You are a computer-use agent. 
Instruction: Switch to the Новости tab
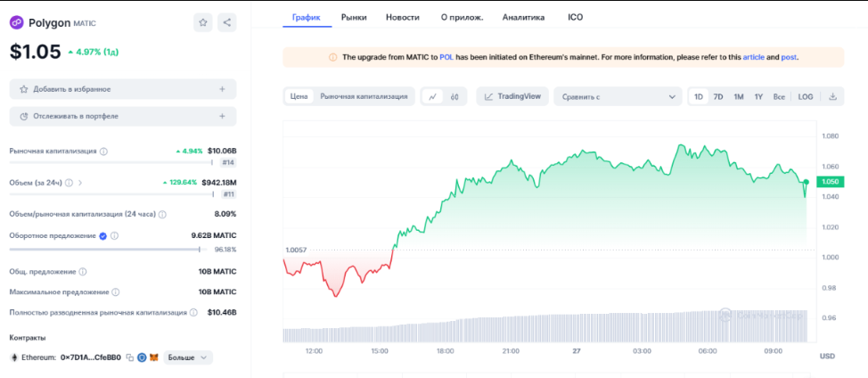403,17
